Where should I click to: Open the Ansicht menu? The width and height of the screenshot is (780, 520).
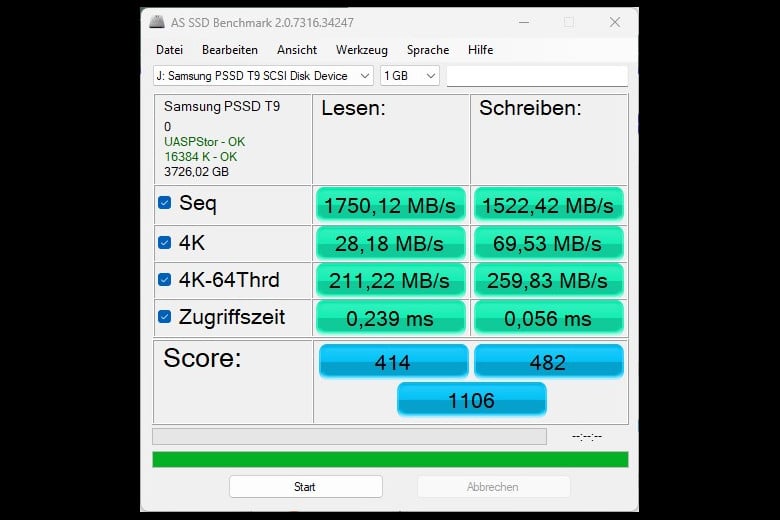pos(297,50)
